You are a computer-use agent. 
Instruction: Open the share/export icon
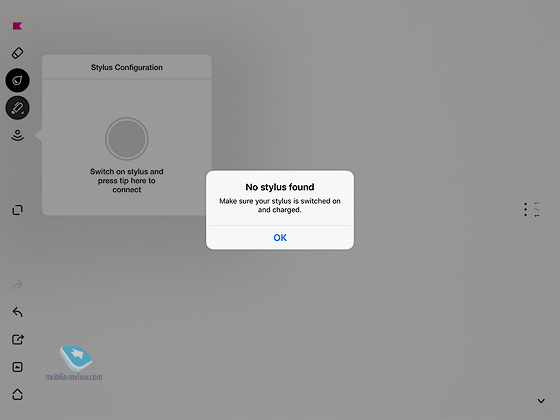click(18, 339)
